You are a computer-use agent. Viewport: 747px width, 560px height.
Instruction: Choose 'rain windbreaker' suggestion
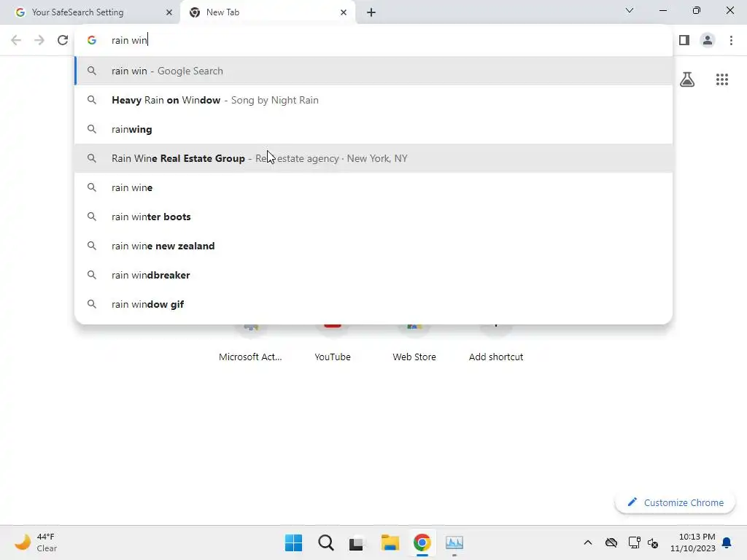pos(373,275)
